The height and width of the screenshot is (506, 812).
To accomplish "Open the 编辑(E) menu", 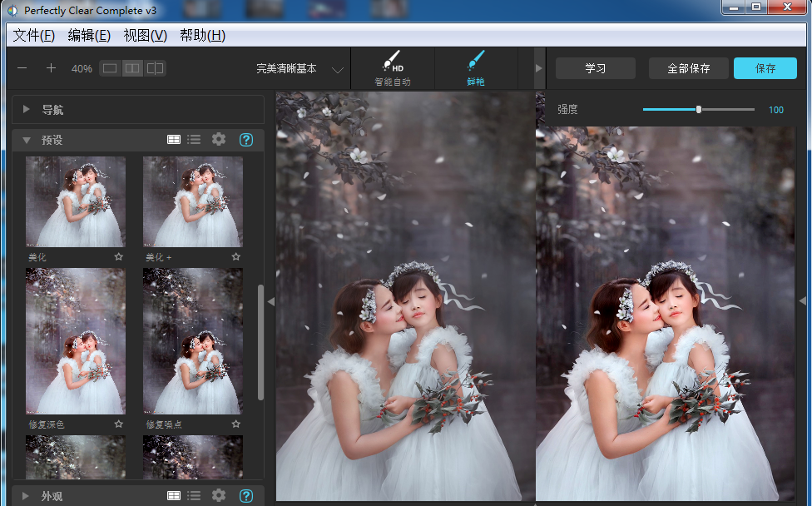I will (x=89, y=35).
